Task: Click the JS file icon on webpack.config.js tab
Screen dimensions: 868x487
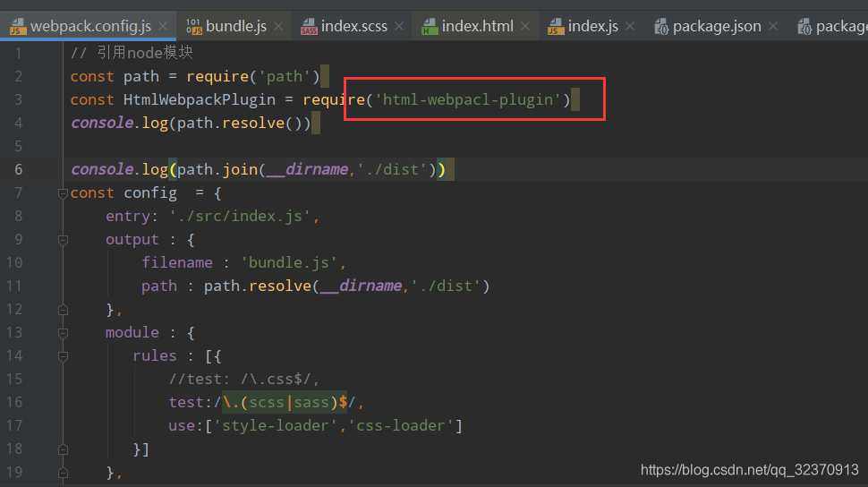Action: 18,26
